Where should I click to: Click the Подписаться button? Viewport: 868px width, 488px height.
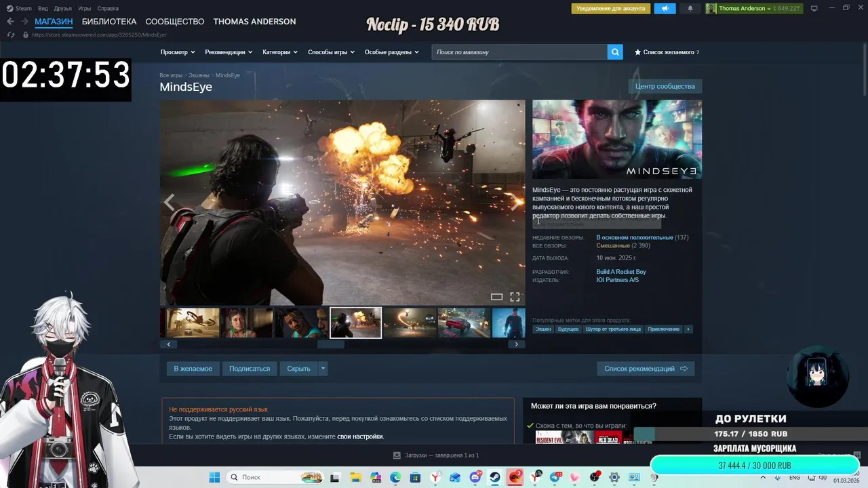(x=250, y=369)
